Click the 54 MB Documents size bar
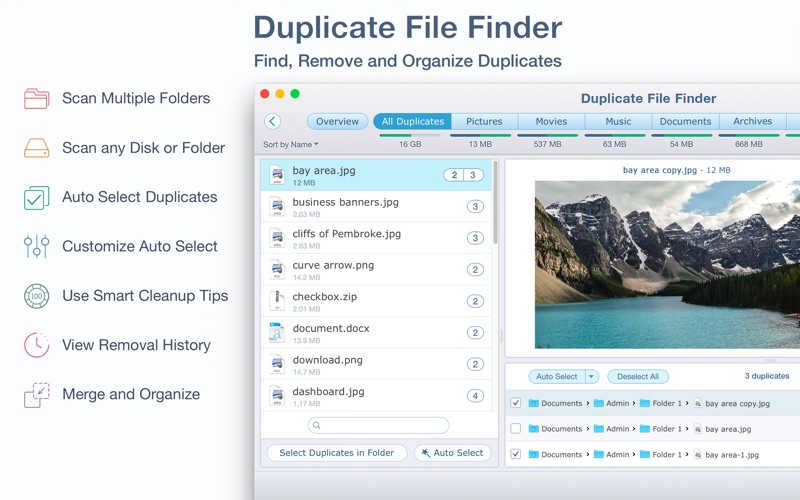The image size is (800, 500). pyautogui.click(x=682, y=135)
